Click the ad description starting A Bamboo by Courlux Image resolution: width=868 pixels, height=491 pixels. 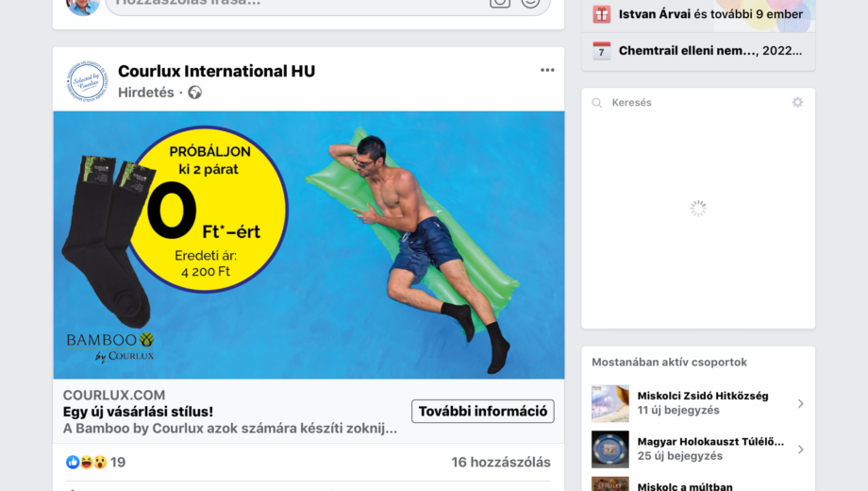coord(229,429)
